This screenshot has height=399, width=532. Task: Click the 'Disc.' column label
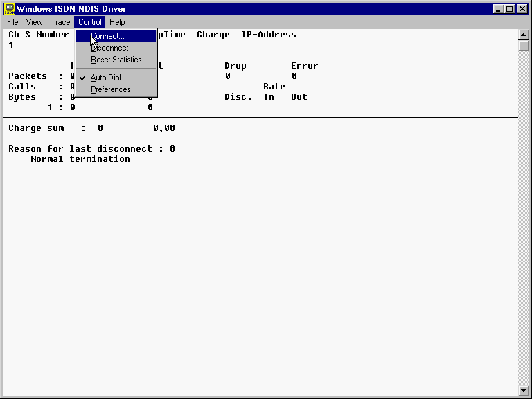click(x=238, y=97)
